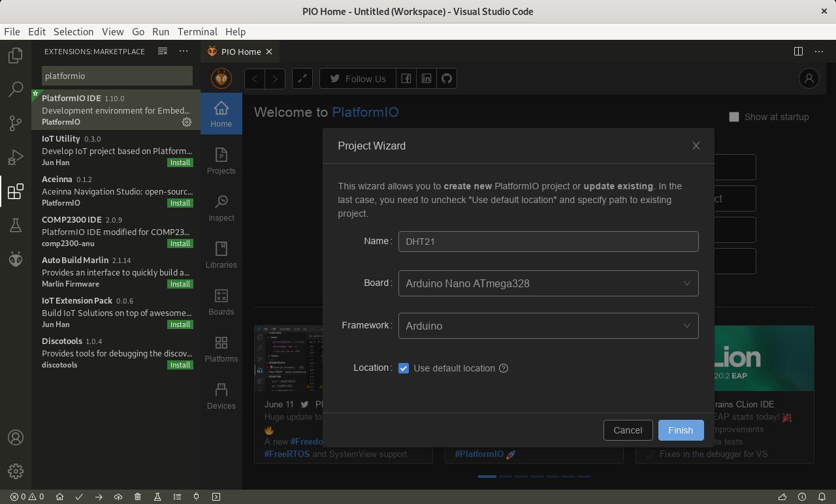Click PlatformIO Upload arrow in status bar
Viewport: 836px width, 504px height.
tap(99, 497)
